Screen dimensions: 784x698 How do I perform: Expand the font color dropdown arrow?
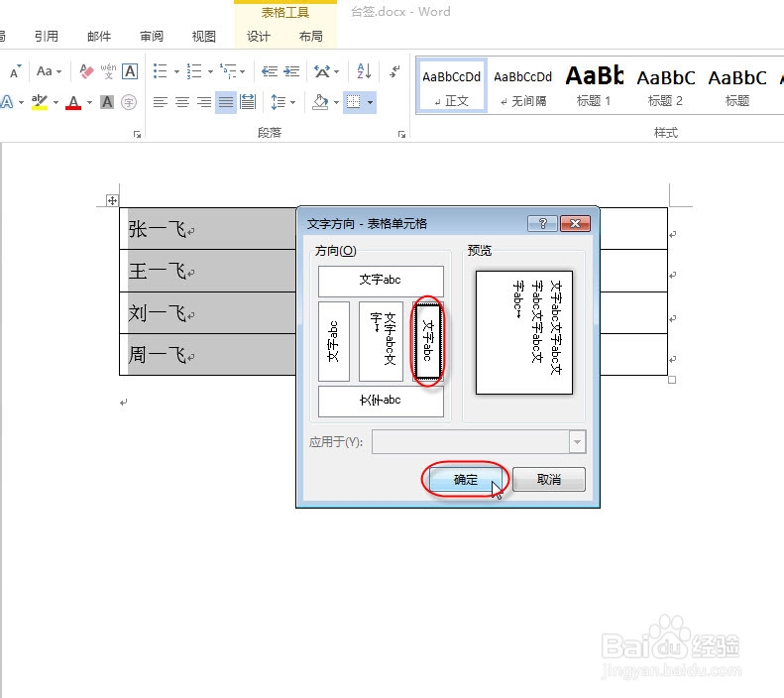[89, 102]
